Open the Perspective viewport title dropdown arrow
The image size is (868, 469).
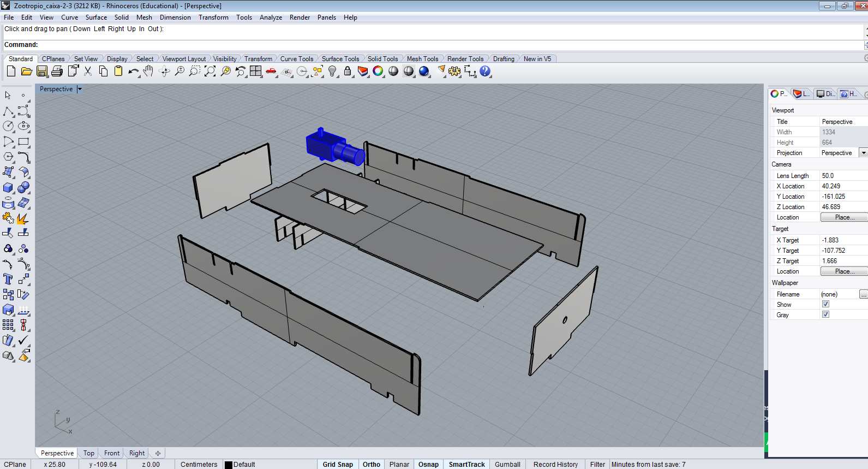click(80, 89)
